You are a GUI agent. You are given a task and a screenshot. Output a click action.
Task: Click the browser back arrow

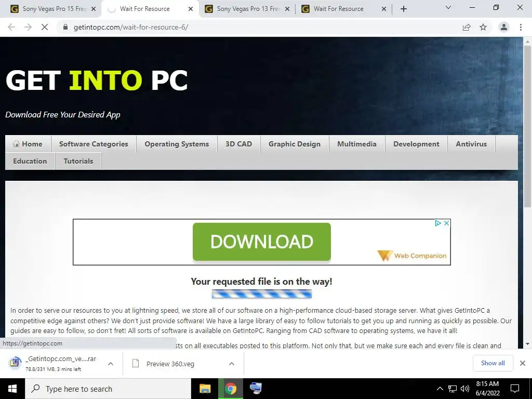coord(11,27)
